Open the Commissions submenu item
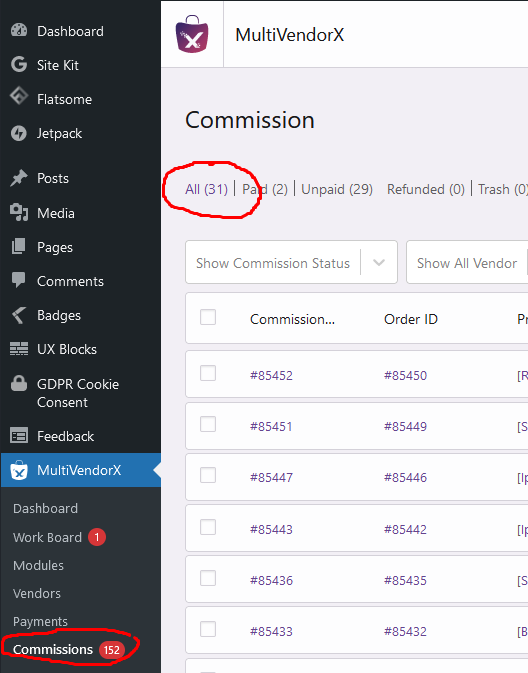The width and height of the screenshot is (528, 673). [x=53, y=650]
